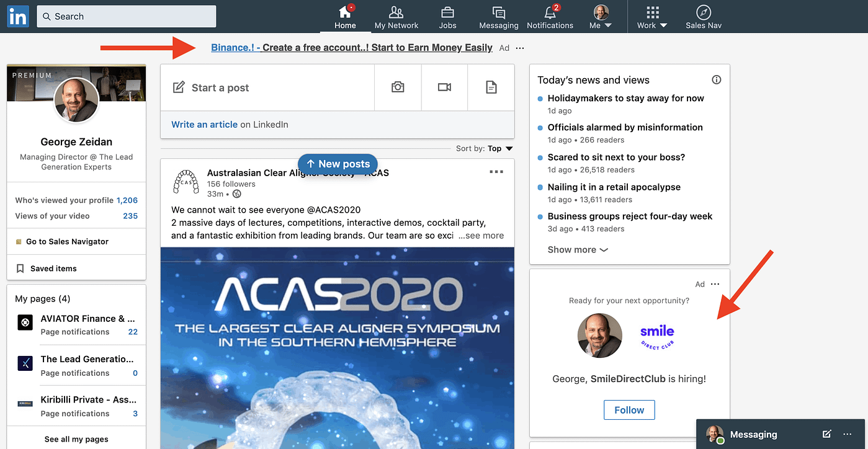The height and width of the screenshot is (449, 868).
Task: Open options for Binance text ad
Action: coord(520,48)
